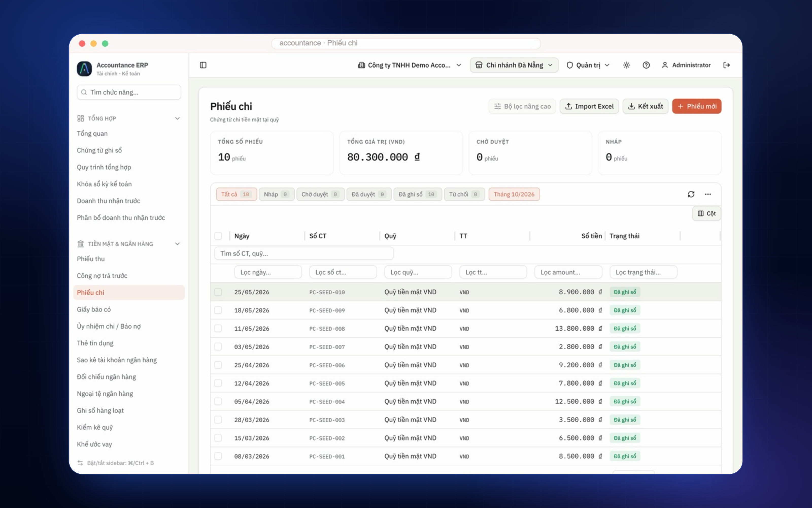Tick checkbox for PC-SEED-007 row
The height and width of the screenshot is (508, 812).
[x=218, y=346]
